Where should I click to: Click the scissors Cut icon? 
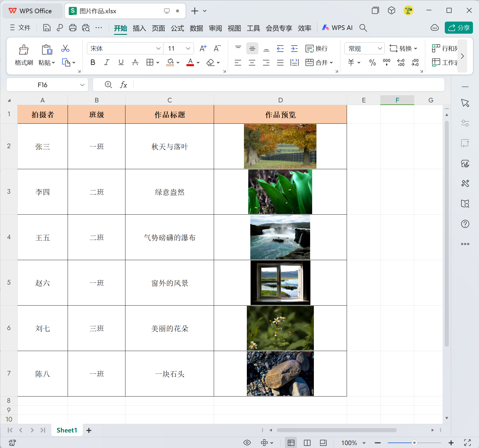click(x=65, y=49)
